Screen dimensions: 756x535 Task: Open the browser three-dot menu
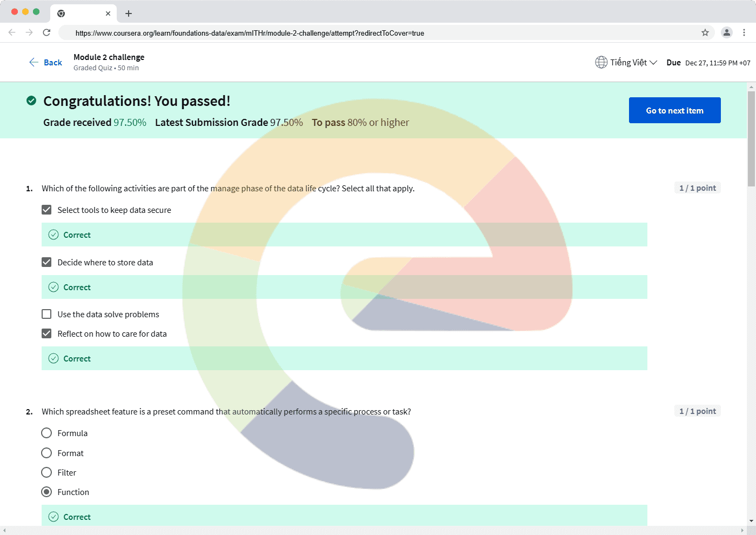[744, 32]
